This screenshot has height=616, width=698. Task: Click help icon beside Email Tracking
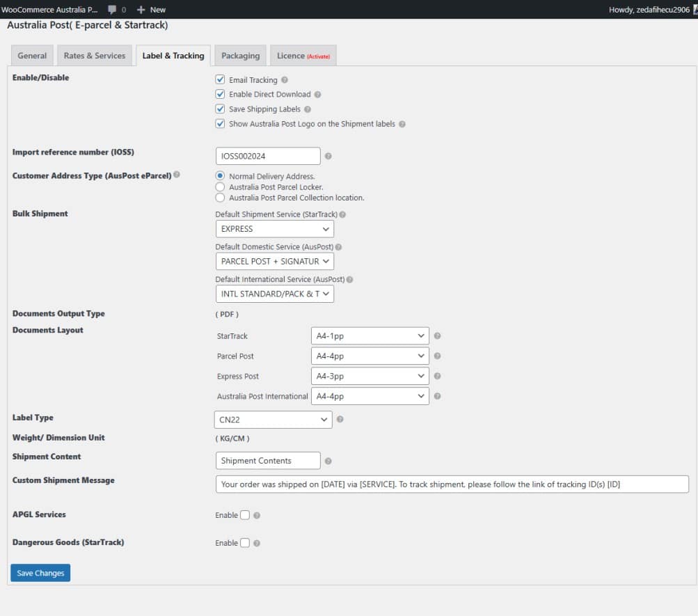tap(285, 80)
